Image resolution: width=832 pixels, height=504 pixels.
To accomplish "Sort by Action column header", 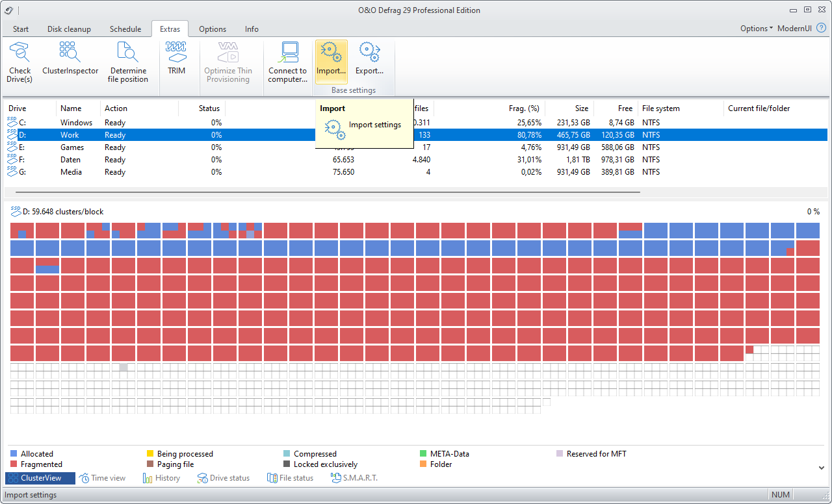I will (140, 108).
